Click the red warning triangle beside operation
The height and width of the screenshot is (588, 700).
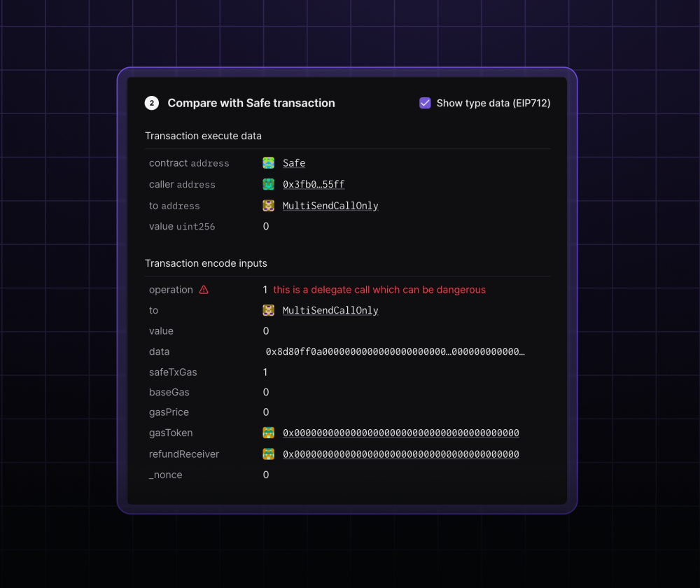pyautogui.click(x=204, y=290)
